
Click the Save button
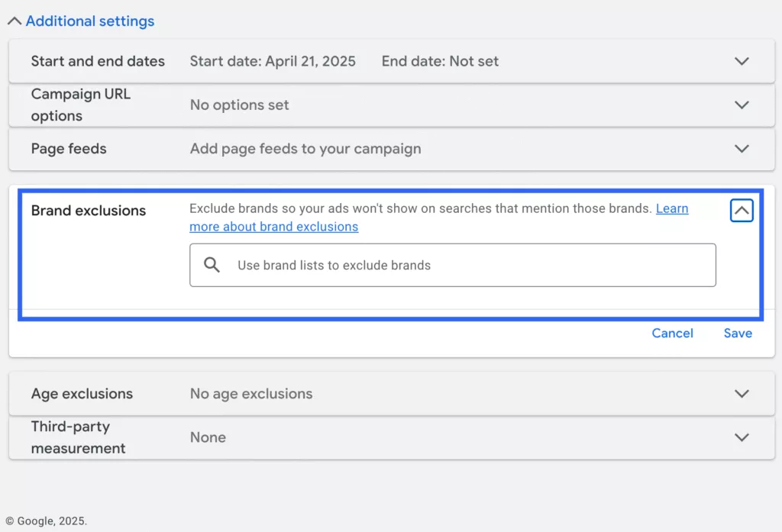(x=738, y=333)
